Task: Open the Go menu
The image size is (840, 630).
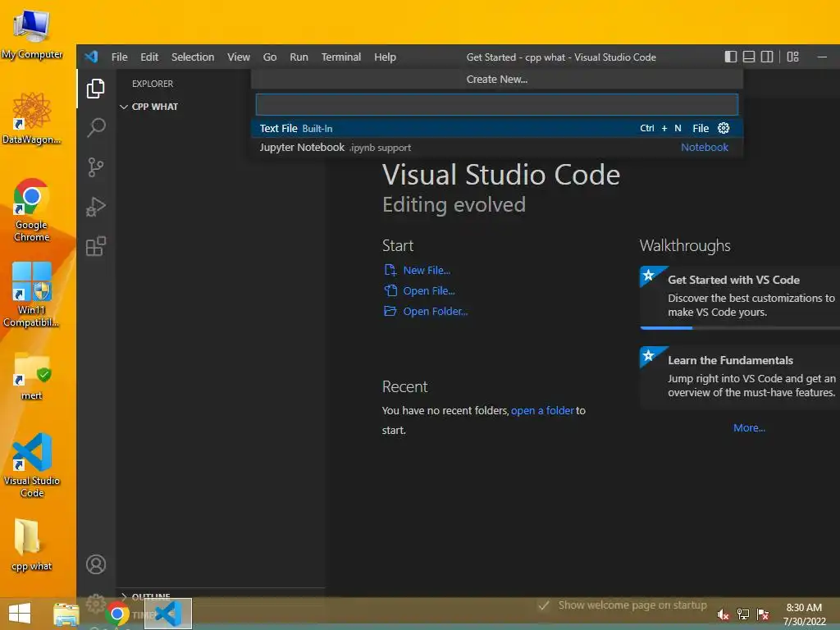Action: click(270, 57)
